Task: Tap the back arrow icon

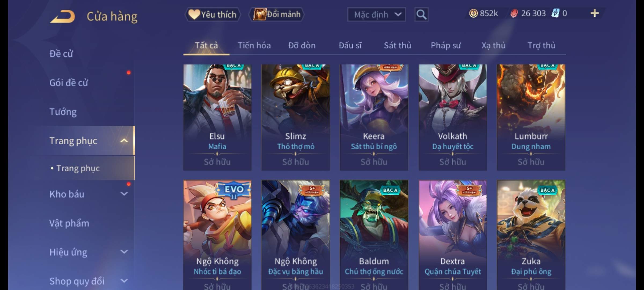Action: click(x=62, y=17)
